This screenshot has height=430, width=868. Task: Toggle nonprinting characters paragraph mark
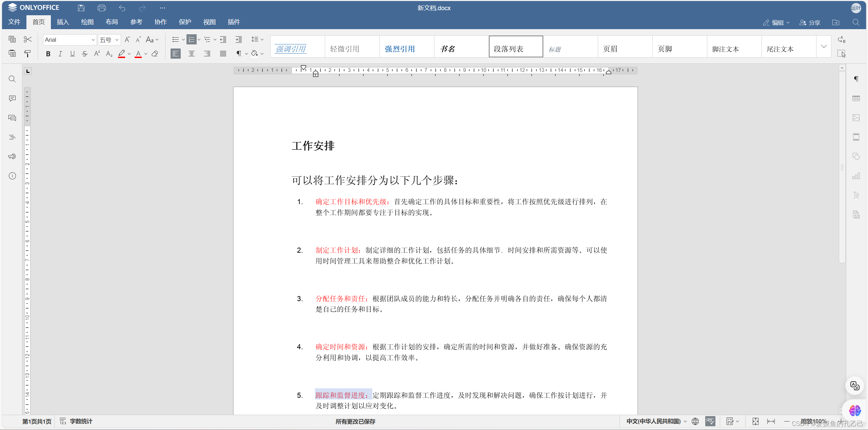click(x=239, y=54)
